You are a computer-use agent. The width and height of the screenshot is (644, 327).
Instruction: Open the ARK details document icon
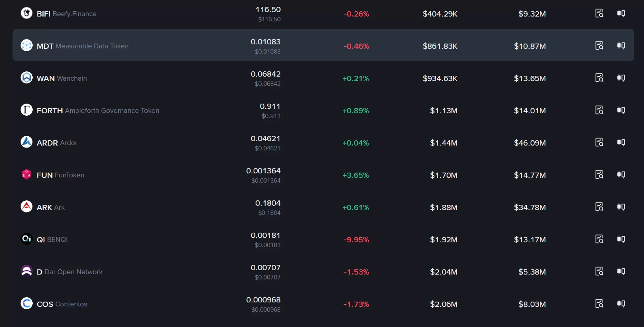pos(599,207)
